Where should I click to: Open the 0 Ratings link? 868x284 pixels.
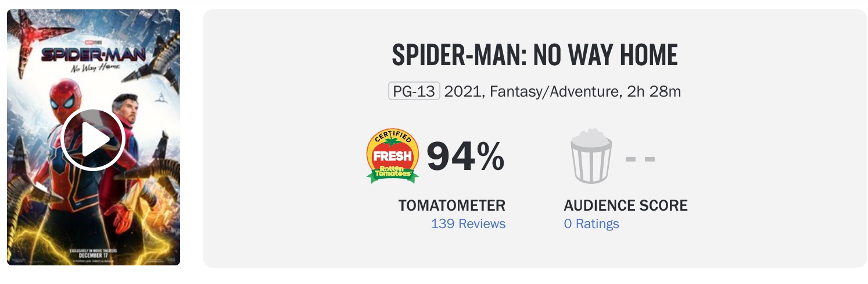(591, 223)
